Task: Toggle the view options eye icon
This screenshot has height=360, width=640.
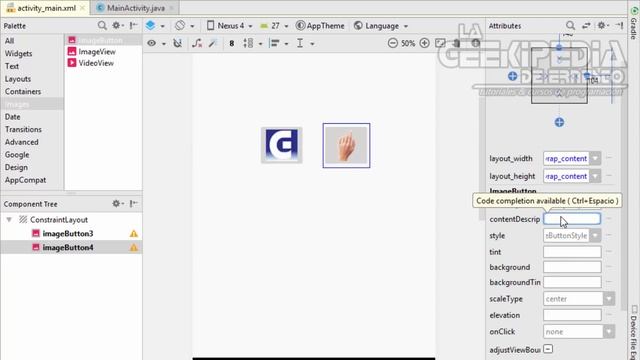Action: [156, 43]
